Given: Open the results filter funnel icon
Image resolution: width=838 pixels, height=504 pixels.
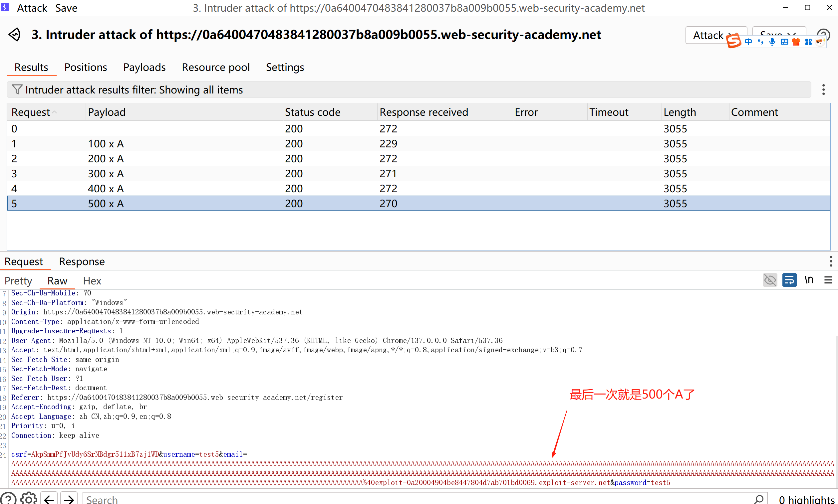Looking at the screenshot, I should (17, 90).
